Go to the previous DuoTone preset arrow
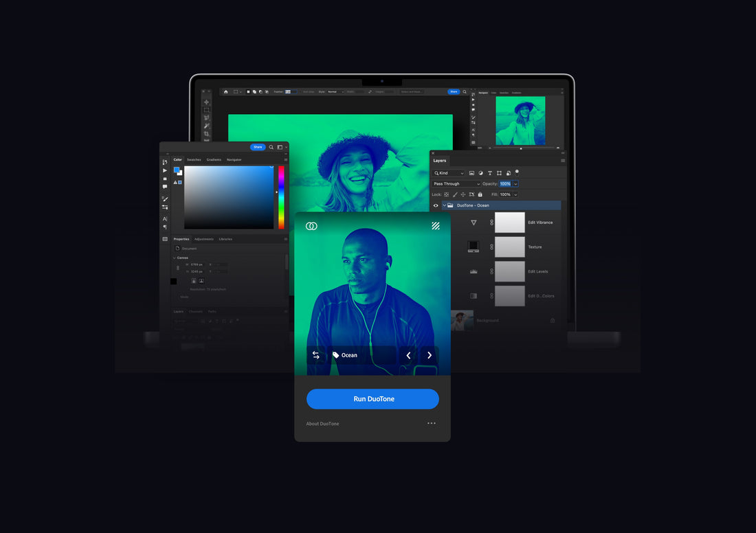This screenshot has height=533, width=756. tap(408, 355)
